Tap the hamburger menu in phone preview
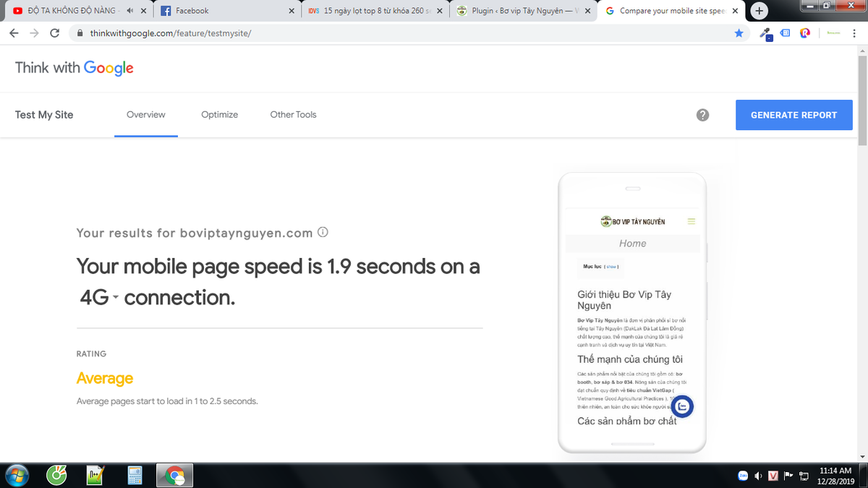The image size is (868, 488). pyautogui.click(x=692, y=221)
